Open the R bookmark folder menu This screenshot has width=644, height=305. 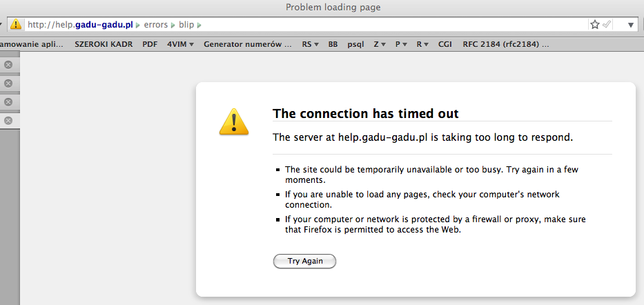coord(422,44)
